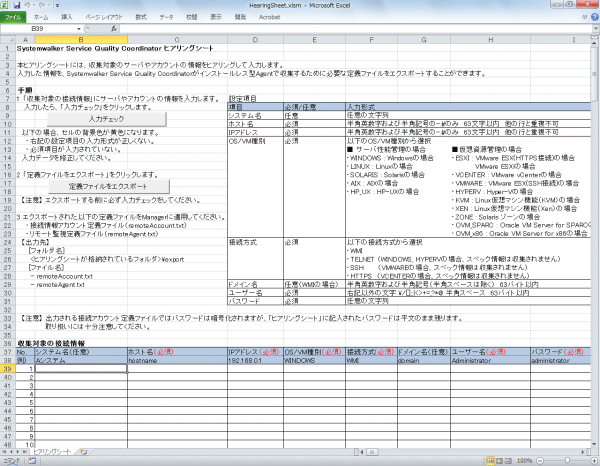Select row 39 header
The image size is (600, 466).
8,369
